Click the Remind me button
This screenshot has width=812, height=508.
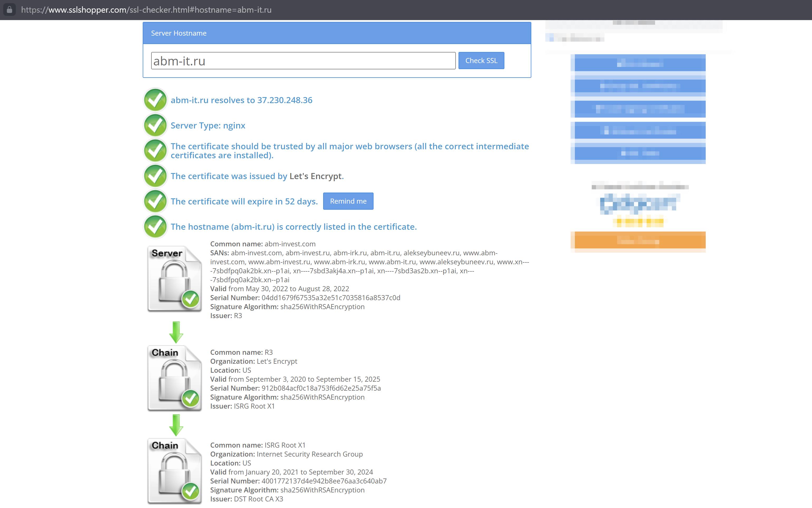[x=348, y=201]
